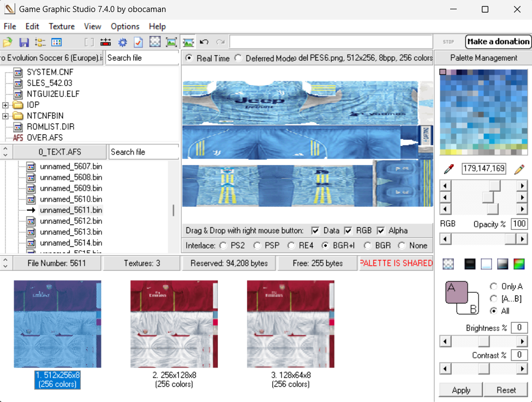Select the 128x64x8 texture thumbnail
Viewport: 532px width, 402px height.
[x=291, y=324]
